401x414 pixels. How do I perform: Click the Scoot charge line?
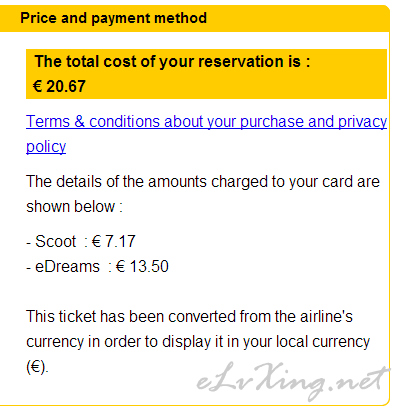[81, 241]
